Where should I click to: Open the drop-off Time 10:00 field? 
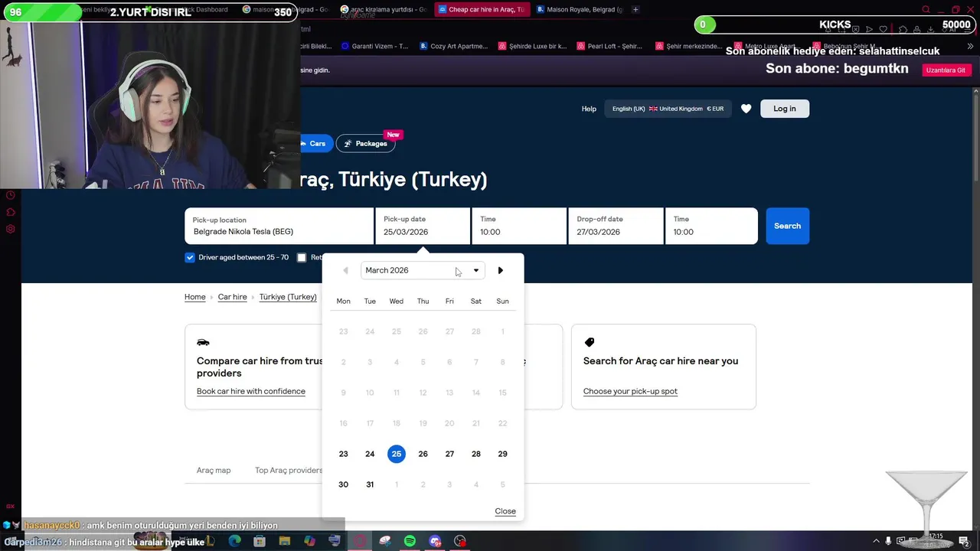point(711,226)
